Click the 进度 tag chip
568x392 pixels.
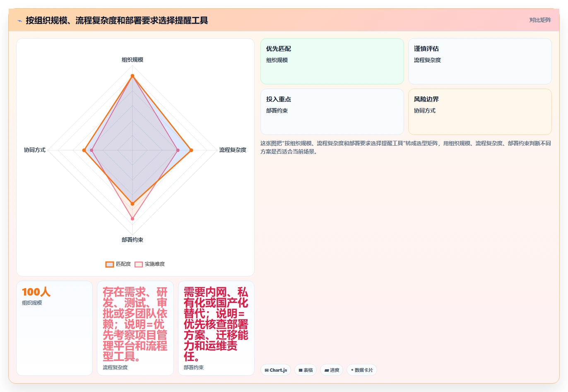pos(332,370)
